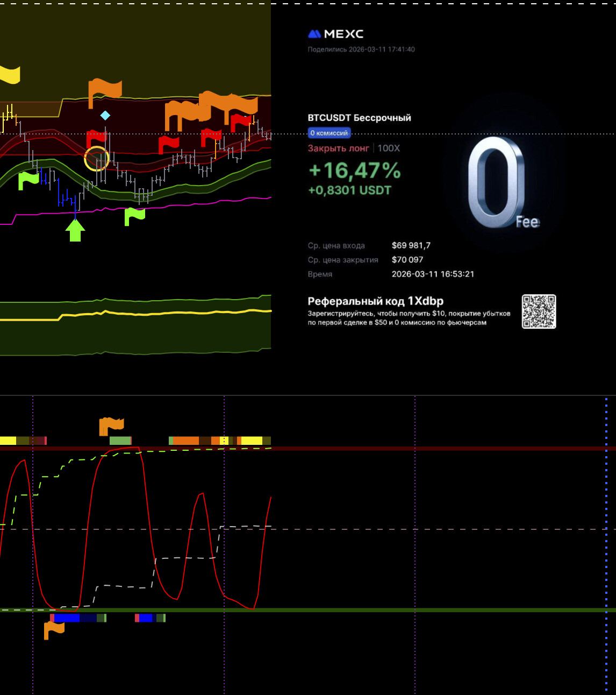This screenshot has height=695, width=616.
Task: Click the 'BTCUSDT Бессрочный' title
Action: pyautogui.click(x=359, y=118)
